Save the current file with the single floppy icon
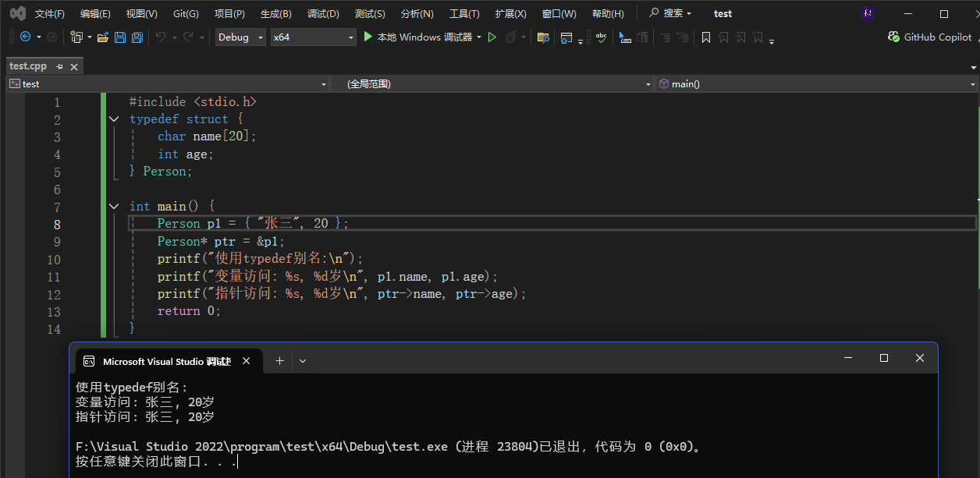This screenshot has height=478, width=980. pyautogui.click(x=120, y=37)
